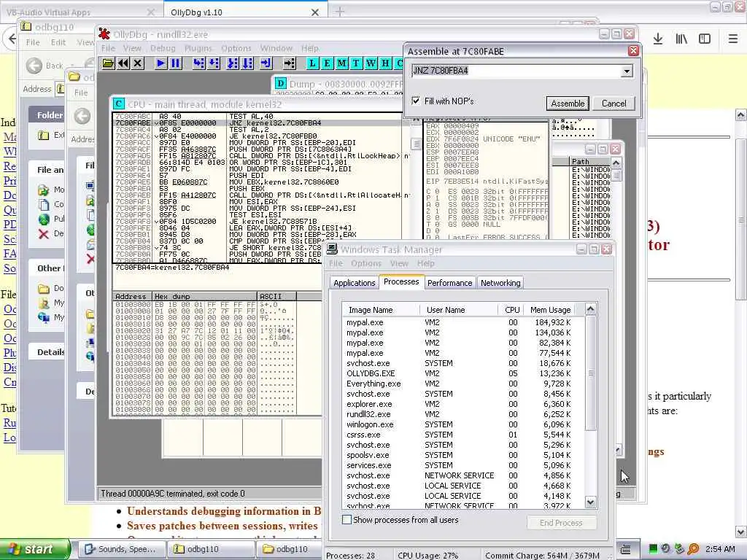
Task: Open Executable modules with E icon
Action: pos(327,63)
